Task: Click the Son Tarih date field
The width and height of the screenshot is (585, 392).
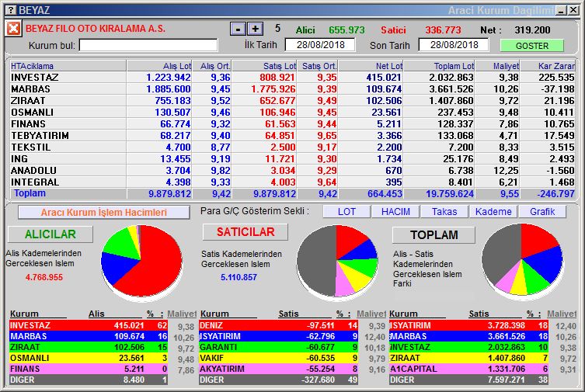Action: (x=454, y=45)
